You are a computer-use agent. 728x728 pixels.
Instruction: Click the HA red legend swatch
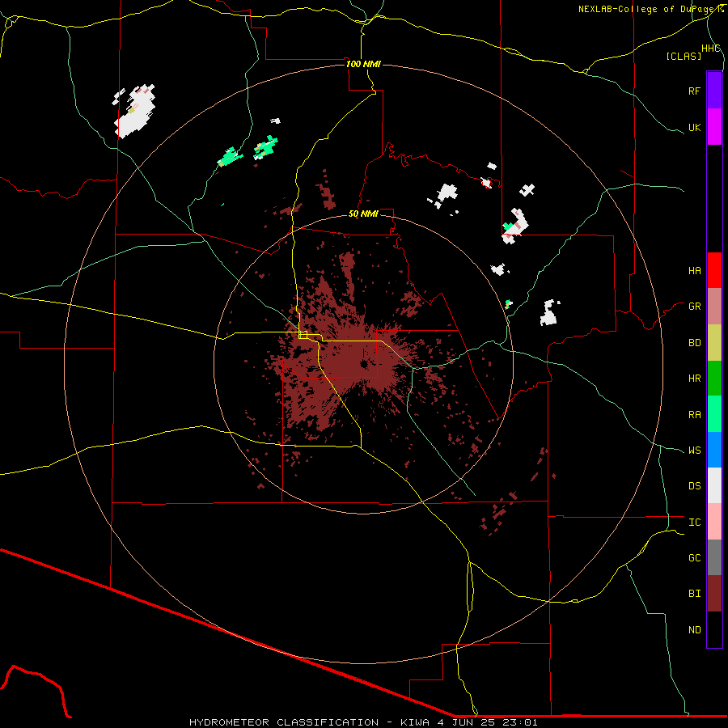tap(714, 270)
